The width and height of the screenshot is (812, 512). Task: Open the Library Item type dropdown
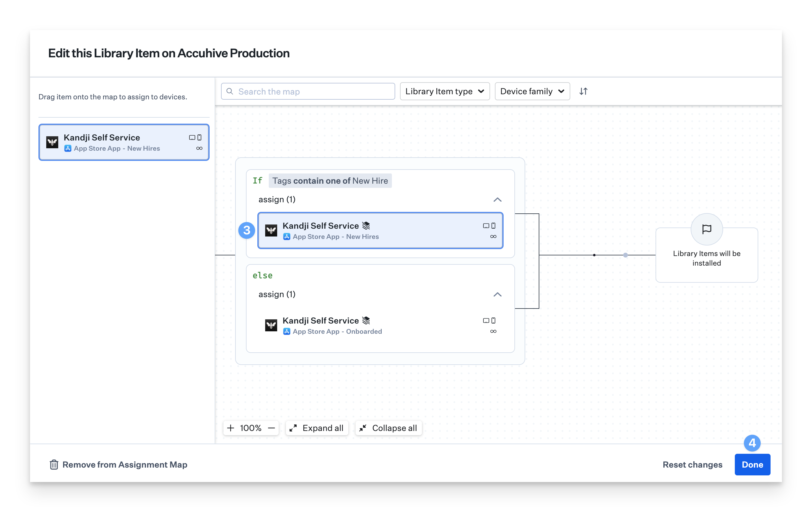pyautogui.click(x=444, y=91)
